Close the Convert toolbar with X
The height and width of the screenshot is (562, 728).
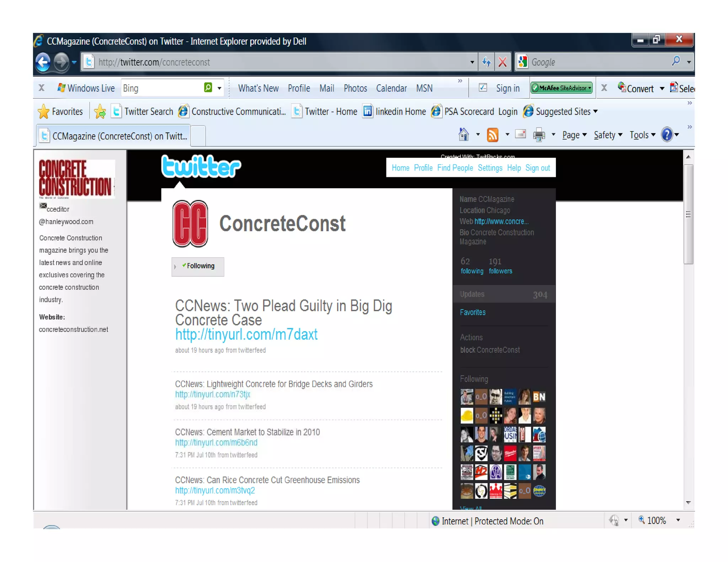(604, 88)
